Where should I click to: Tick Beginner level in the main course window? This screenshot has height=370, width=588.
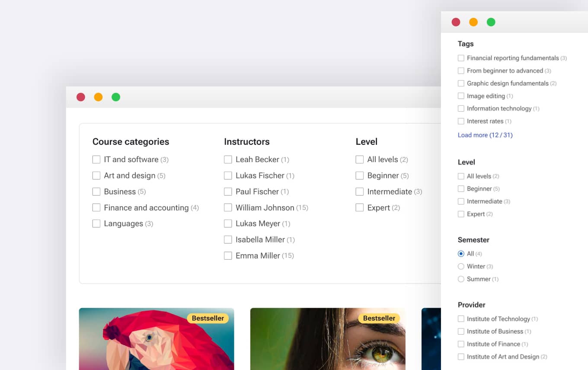[359, 175]
